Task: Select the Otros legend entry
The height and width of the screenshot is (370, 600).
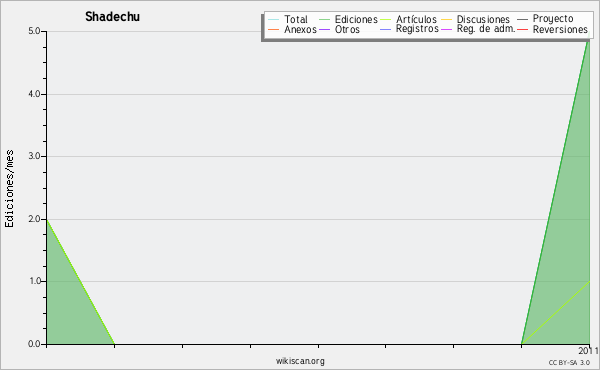Action: pyautogui.click(x=347, y=29)
